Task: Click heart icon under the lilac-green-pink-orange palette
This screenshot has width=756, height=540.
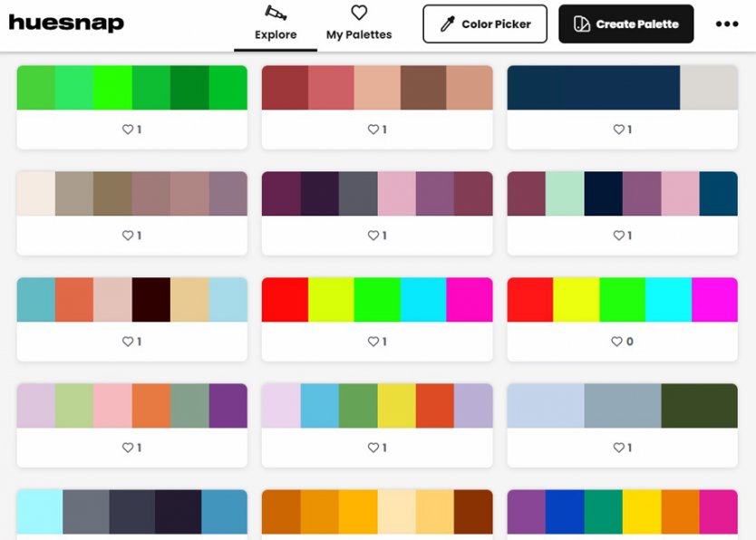Action: coord(127,448)
